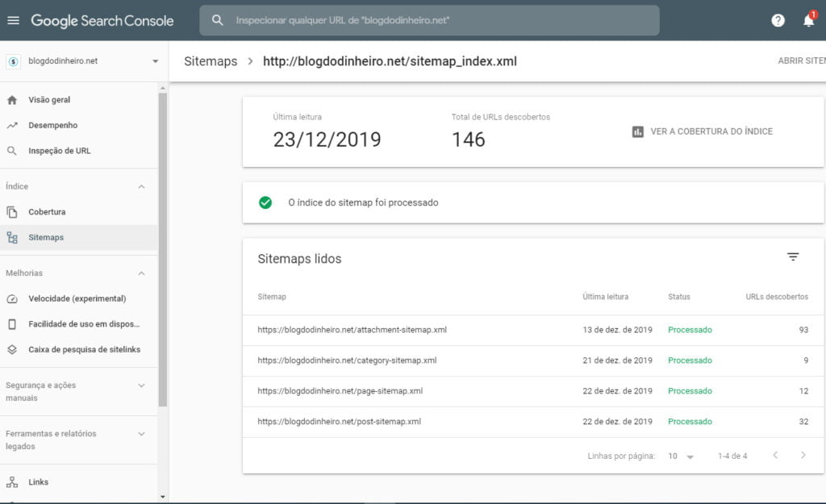Open the page-sitemap.xml row
Viewport: 826px width, 504px height.
coord(532,391)
